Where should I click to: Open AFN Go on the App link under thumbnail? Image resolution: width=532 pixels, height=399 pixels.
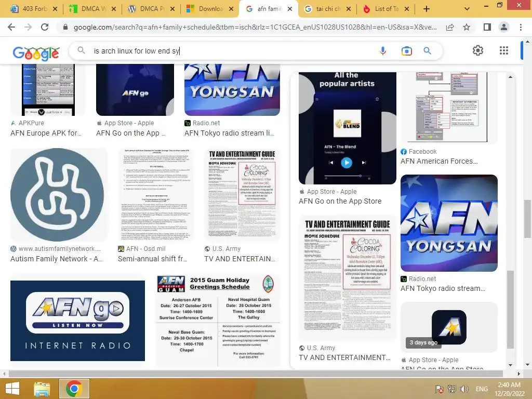pyautogui.click(x=130, y=133)
